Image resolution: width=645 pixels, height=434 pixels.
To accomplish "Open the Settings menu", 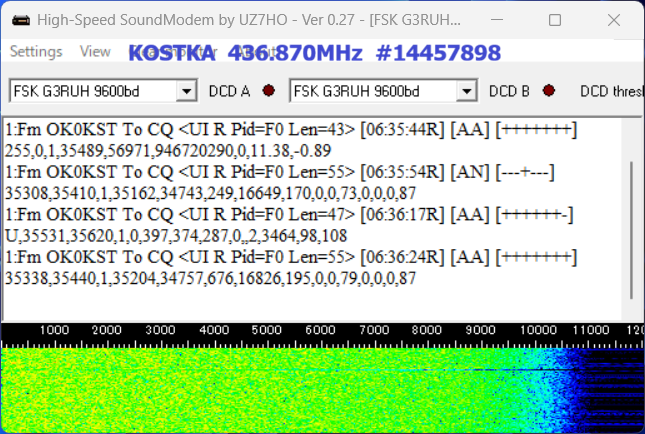I will tap(36, 51).
